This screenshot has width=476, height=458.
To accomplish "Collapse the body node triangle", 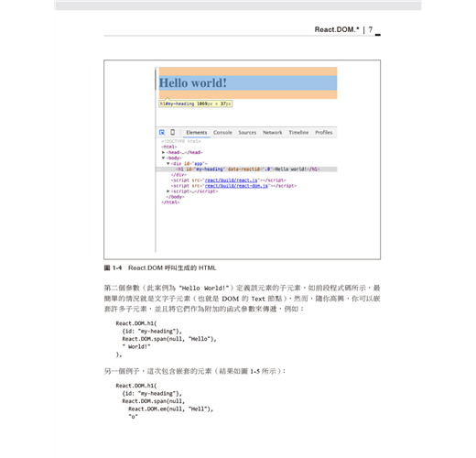I will pos(163,158).
